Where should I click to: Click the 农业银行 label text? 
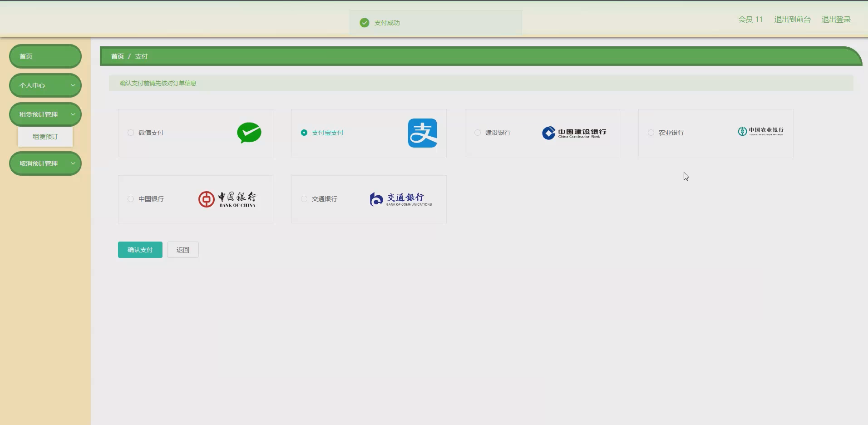(x=671, y=133)
